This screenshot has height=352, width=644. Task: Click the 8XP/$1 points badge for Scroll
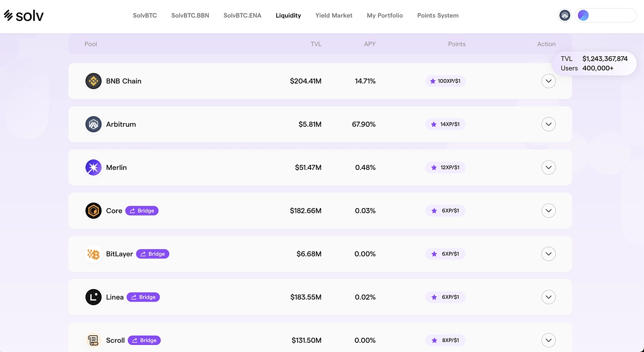pos(445,340)
